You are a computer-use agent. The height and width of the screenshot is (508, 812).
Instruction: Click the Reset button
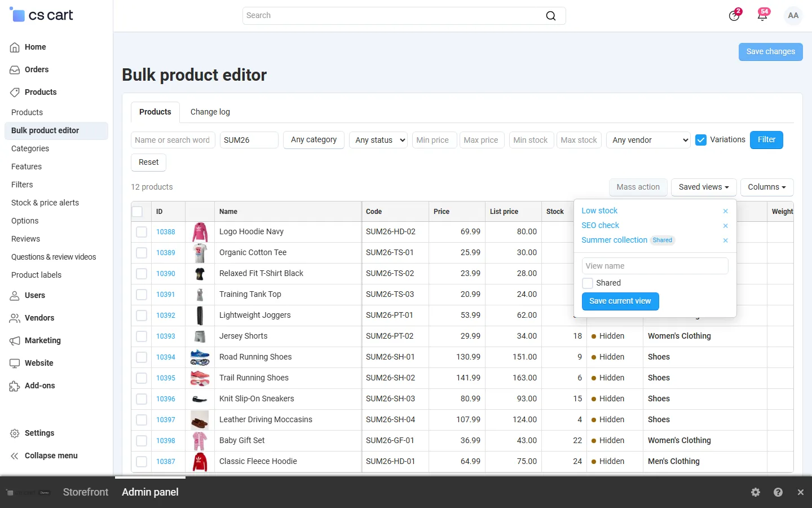[x=149, y=163]
